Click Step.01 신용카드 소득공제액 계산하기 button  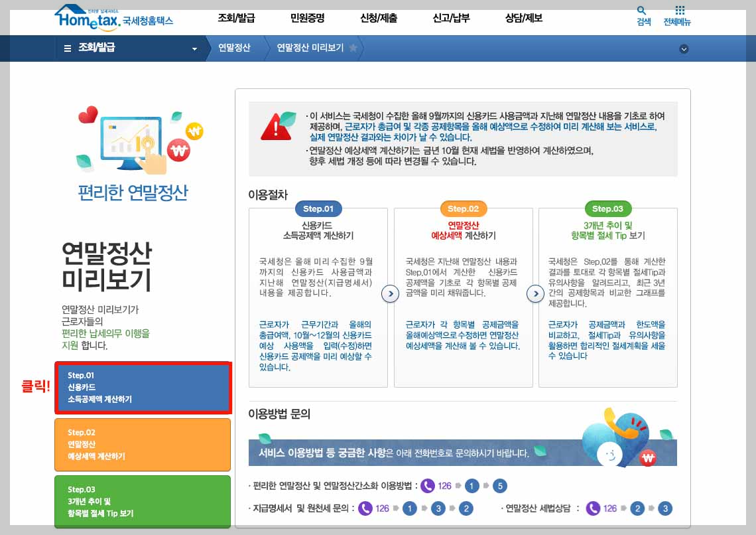click(x=143, y=388)
